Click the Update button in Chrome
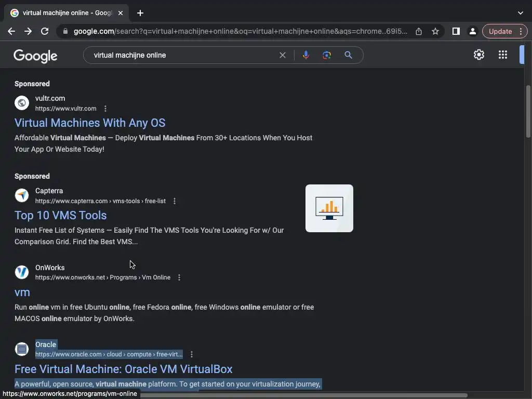 click(x=500, y=31)
